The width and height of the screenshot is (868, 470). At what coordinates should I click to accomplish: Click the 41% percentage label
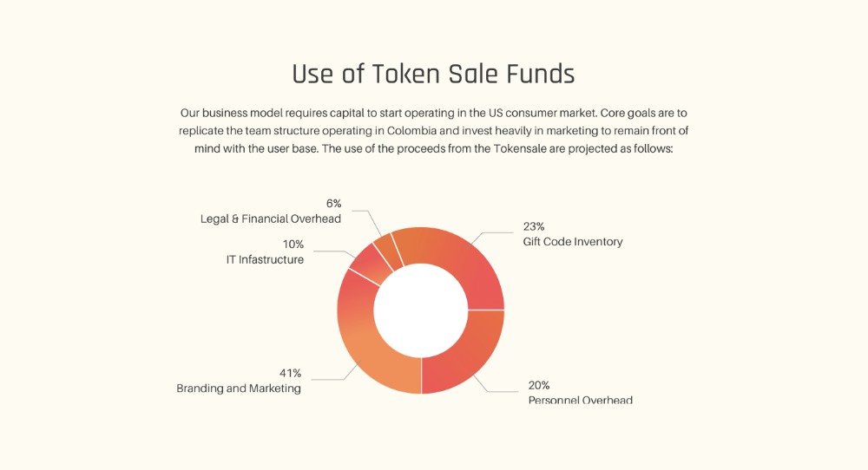point(290,373)
